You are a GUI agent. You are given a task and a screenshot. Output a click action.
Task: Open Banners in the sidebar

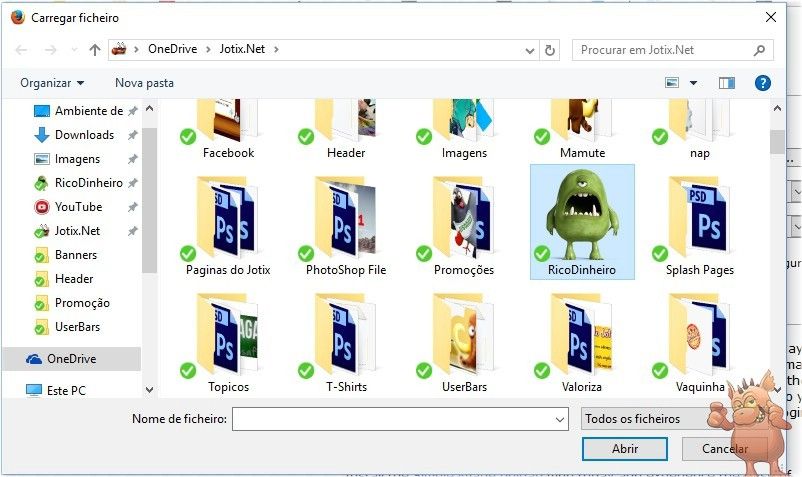tap(65, 255)
